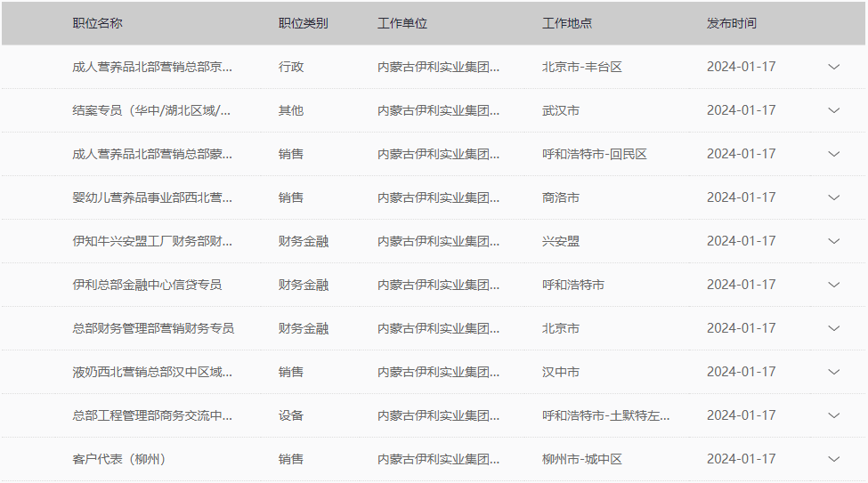
Task: Open job 总部工程管理部商务交流中...
Action: 152,415
